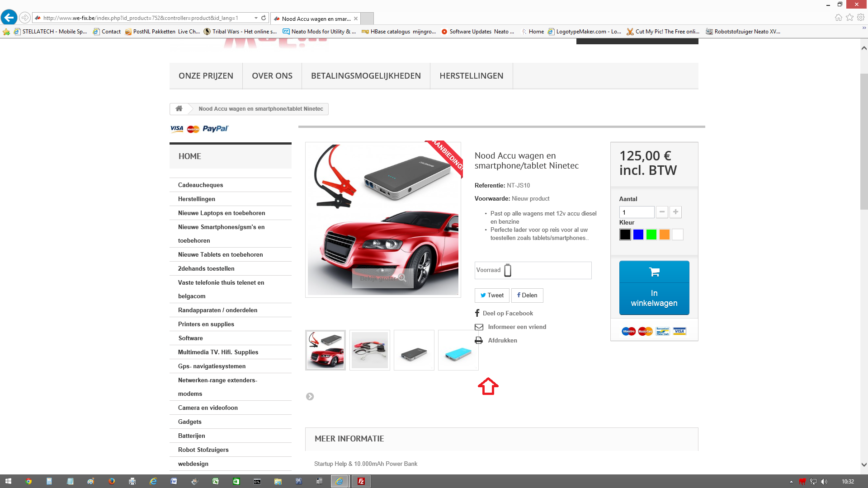Go to the ONZE PRIJZEN menu
Screen dimensions: 868x488
click(x=206, y=76)
